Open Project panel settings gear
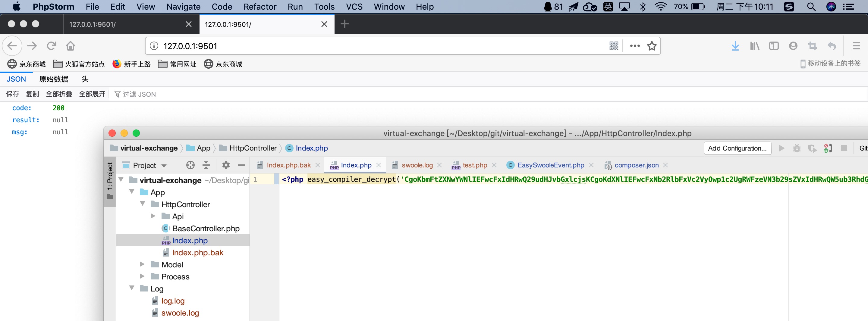Viewport: 868px width, 321px height. click(226, 165)
